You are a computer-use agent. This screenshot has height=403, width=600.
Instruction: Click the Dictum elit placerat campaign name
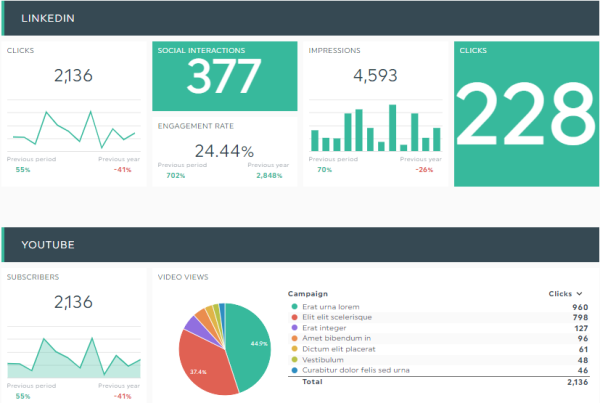point(339,349)
